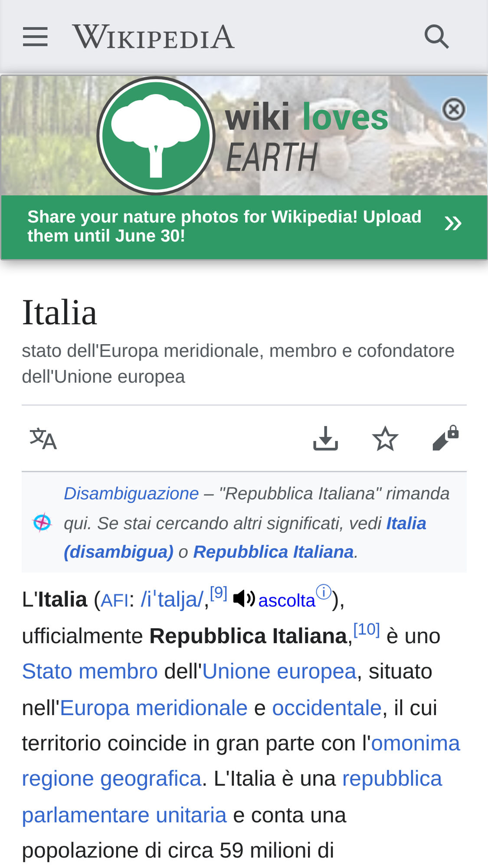Viewport: 488px width, 868px height.
Task: Expand banner with double chevron arrow
Action: coord(453,224)
